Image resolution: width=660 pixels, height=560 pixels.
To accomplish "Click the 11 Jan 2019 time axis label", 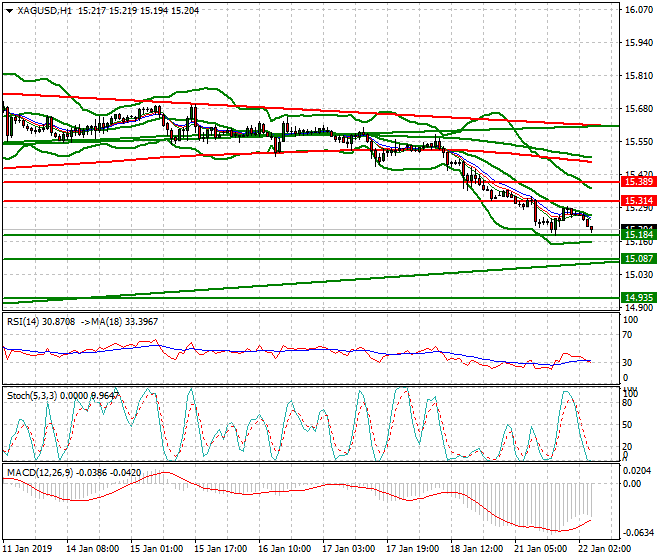I will click(27, 549).
